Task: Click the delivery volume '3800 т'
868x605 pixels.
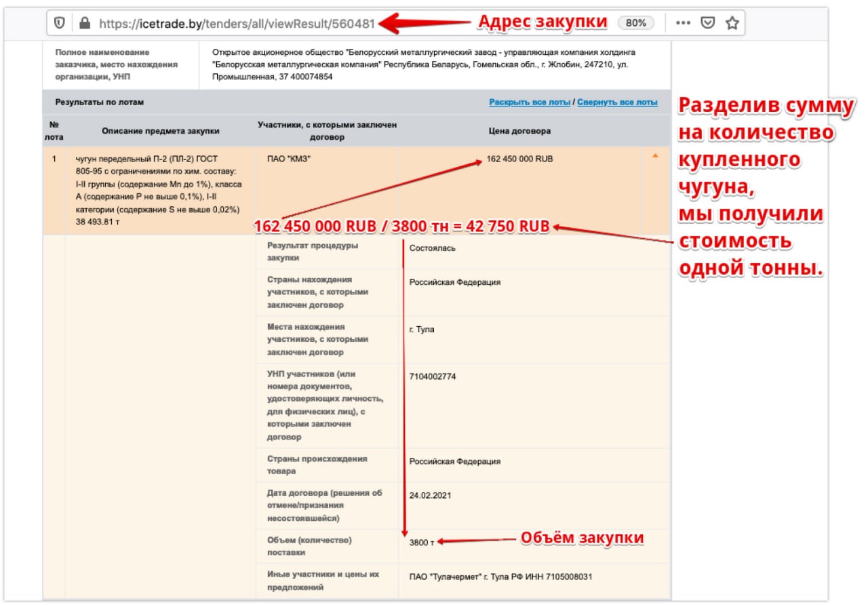Action: point(420,543)
